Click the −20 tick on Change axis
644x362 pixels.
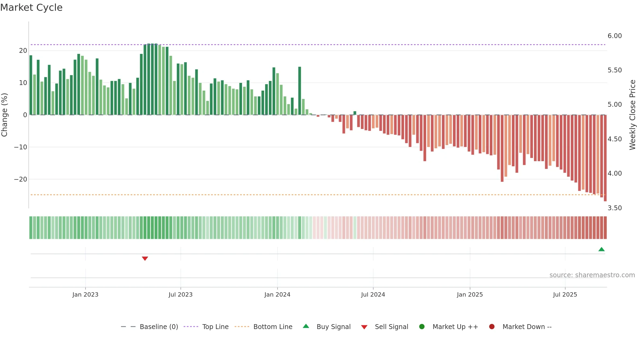21,179
